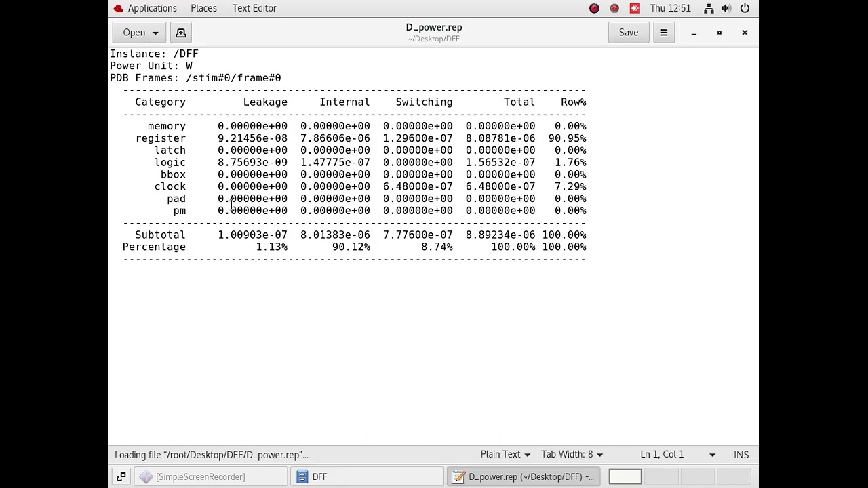Click register internal value 7.86606e-06
Image resolution: width=868 pixels, height=488 pixels.
click(x=335, y=138)
